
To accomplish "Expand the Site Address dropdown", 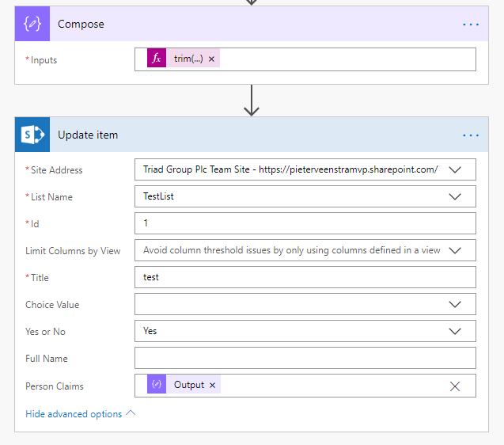I will tap(455, 169).
